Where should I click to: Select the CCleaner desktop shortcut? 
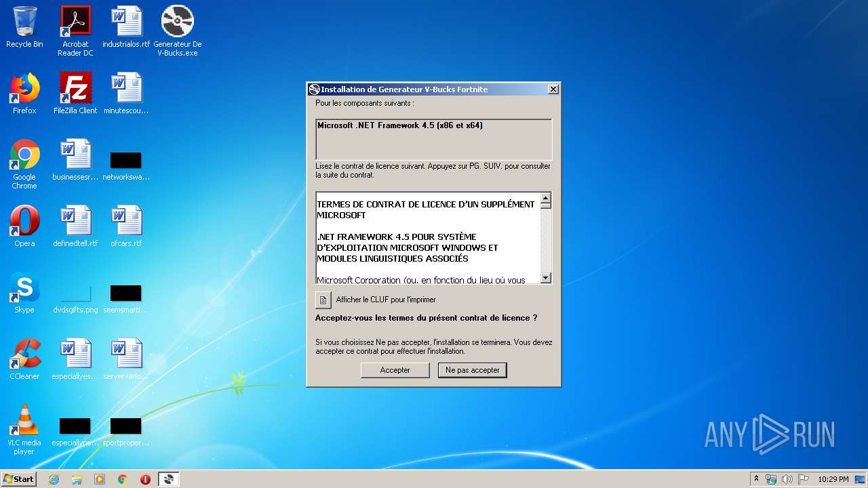coord(24,359)
